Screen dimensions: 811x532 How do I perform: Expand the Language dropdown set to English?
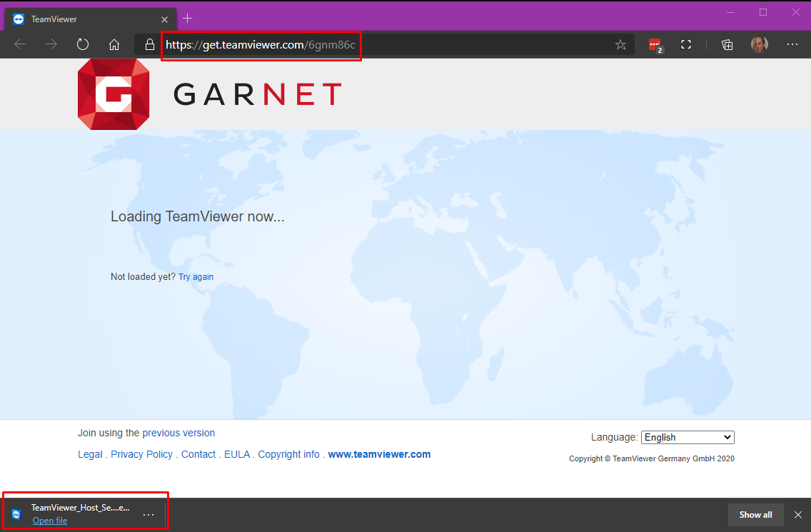click(x=687, y=437)
